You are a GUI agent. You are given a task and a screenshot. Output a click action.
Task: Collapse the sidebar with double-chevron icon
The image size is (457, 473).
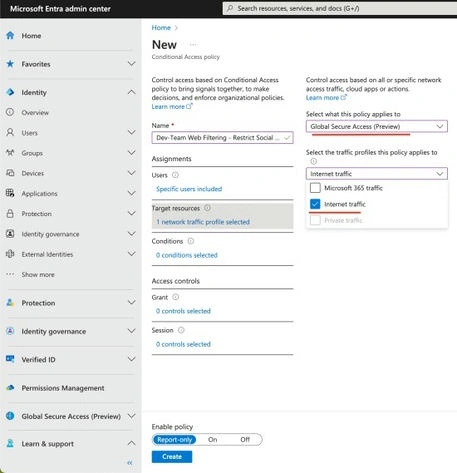(130, 463)
